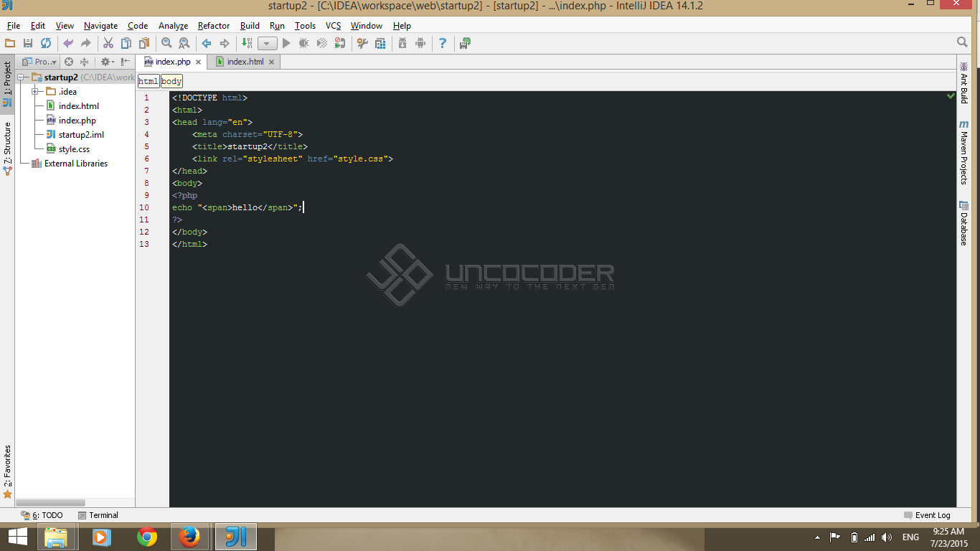980x551 pixels.
Task: Open the Refactor menu
Action: click(214, 26)
